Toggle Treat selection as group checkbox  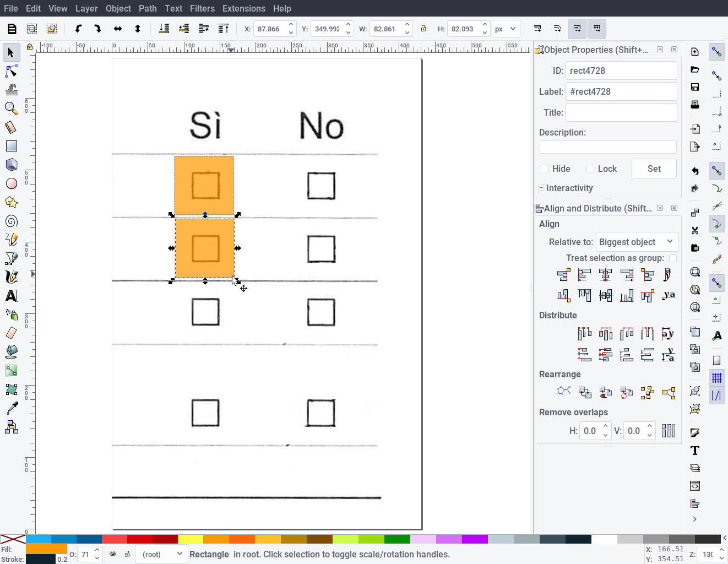tap(672, 258)
